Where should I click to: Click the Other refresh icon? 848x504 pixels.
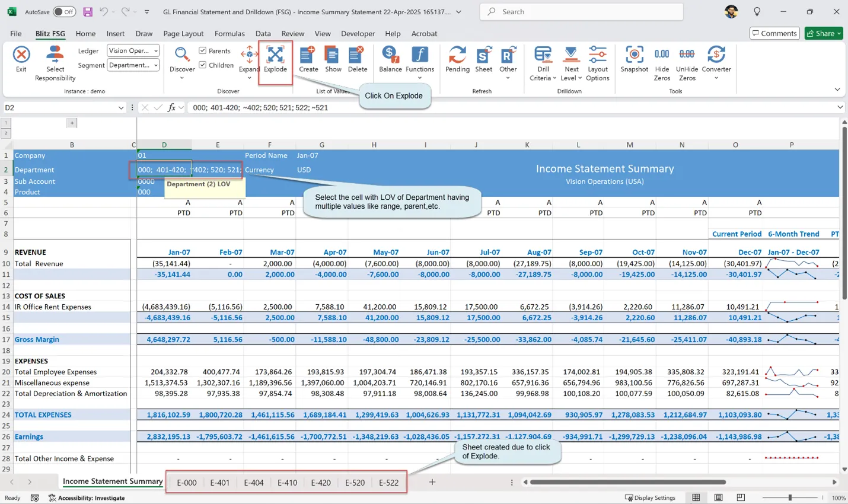click(x=508, y=55)
